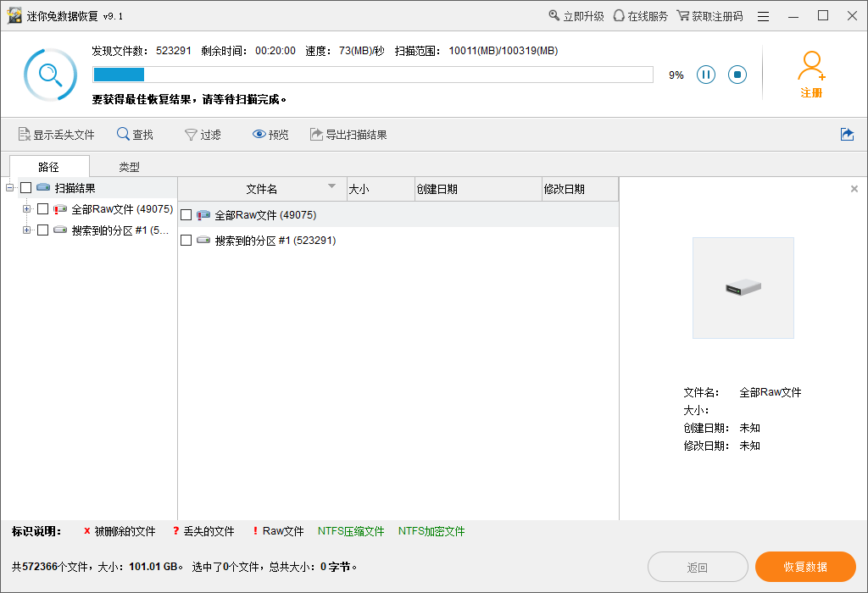Click the 注册 user register icon
The width and height of the screenshot is (868, 593).
(811, 75)
